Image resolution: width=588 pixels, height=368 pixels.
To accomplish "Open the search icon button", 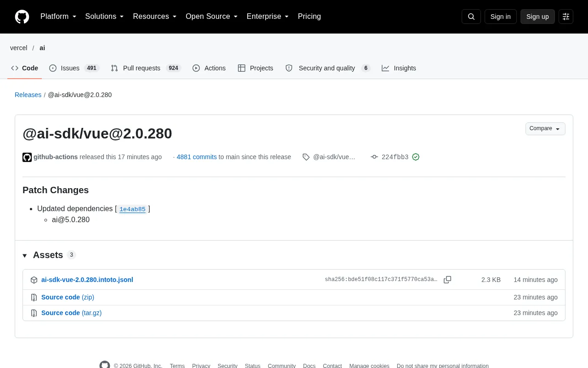I will pos(471,17).
